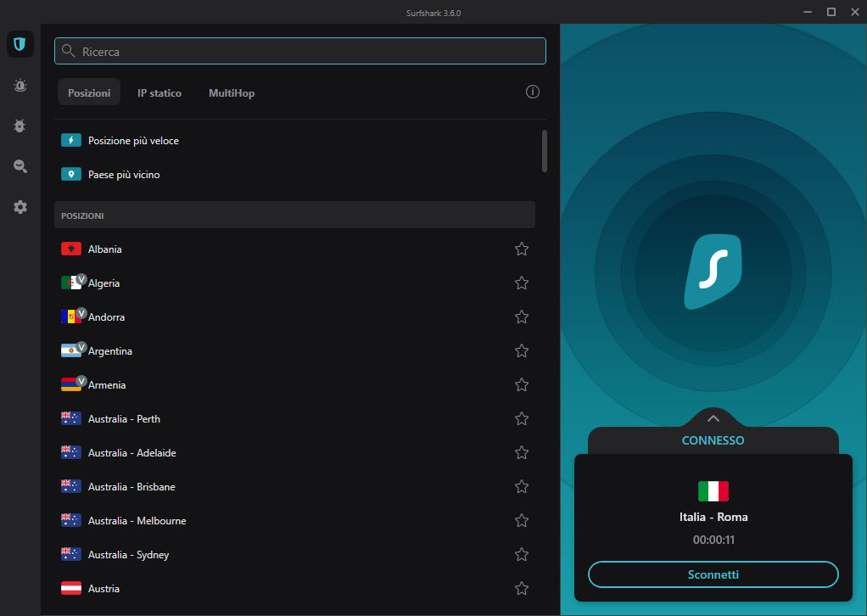This screenshot has width=867, height=616.
Task: Click the magnifier icon in search box
Action: 69,51
